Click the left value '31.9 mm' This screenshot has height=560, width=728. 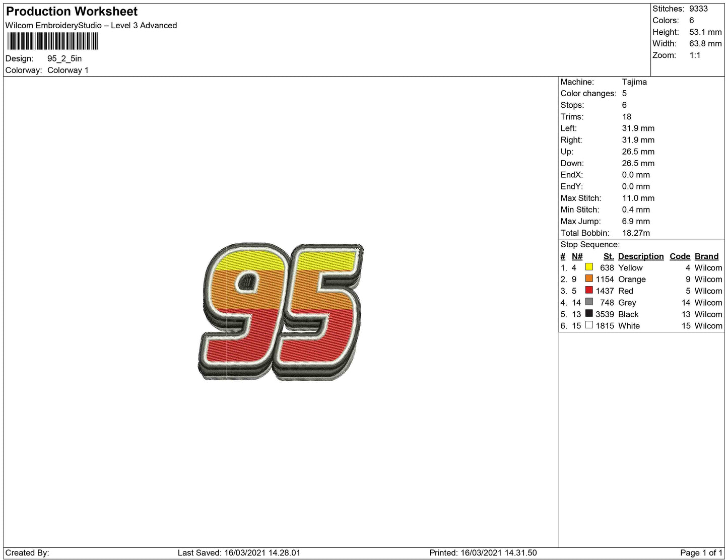(x=638, y=128)
